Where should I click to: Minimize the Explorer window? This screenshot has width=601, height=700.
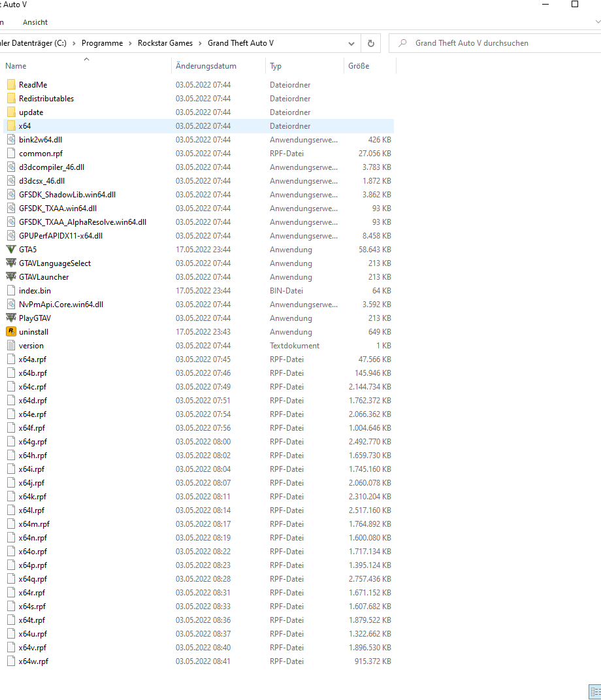pyautogui.click(x=545, y=5)
